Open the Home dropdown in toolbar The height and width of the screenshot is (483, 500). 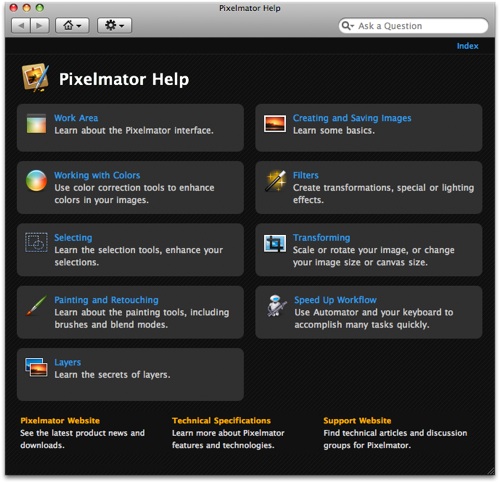[x=72, y=26]
